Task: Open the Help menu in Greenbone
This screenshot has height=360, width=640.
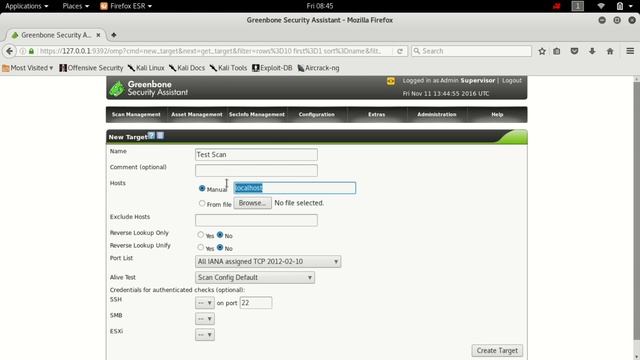Action: point(497,115)
